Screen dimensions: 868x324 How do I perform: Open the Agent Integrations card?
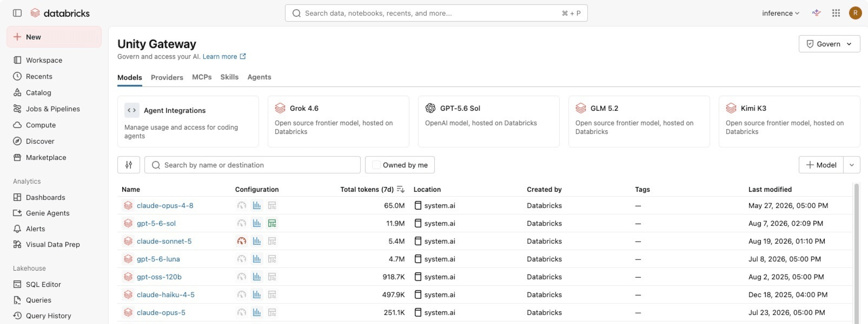coord(188,121)
